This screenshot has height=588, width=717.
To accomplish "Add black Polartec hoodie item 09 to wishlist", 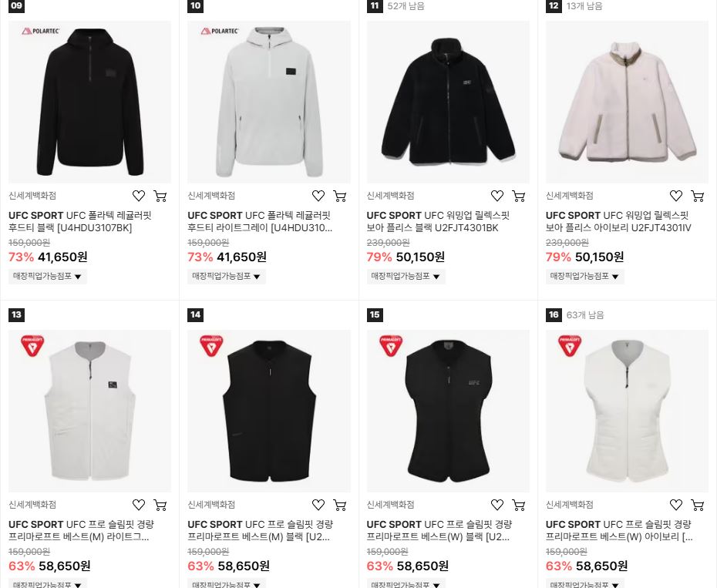I will point(139,196).
